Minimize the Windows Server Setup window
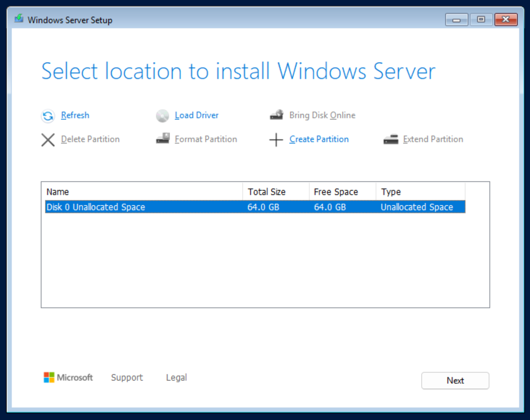The width and height of the screenshot is (530, 420). click(x=456, y=19)
